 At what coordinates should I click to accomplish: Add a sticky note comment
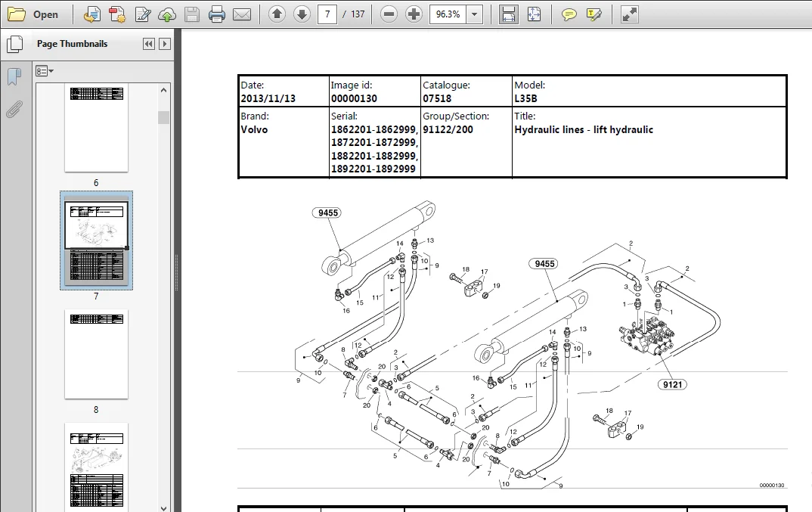569,14
